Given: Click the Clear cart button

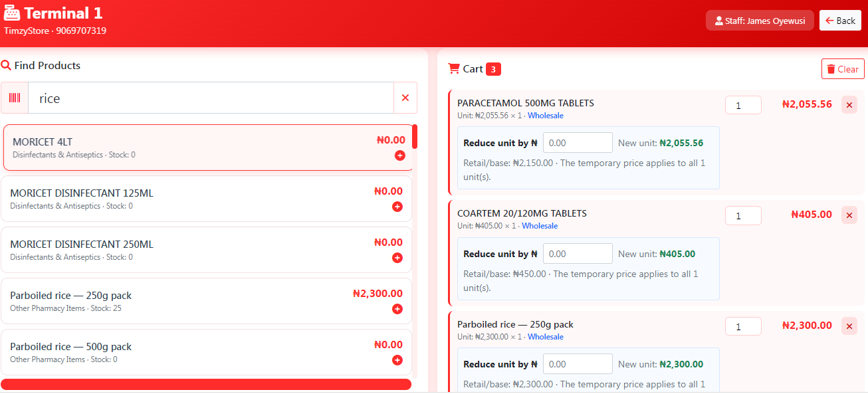Looking at the screenshot, I should (x=843, y=69).
